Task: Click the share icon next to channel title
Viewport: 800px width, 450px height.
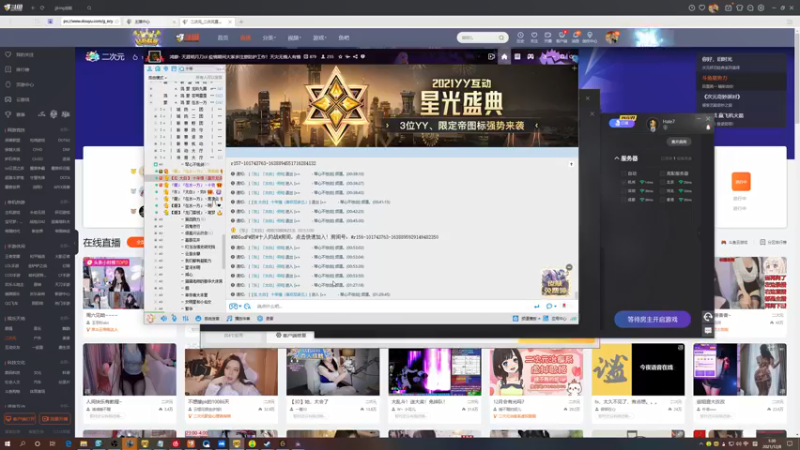Action: (355, 57)
